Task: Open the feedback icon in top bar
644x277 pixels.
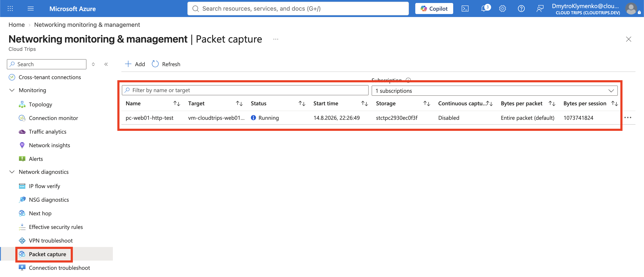Action: 540,9
